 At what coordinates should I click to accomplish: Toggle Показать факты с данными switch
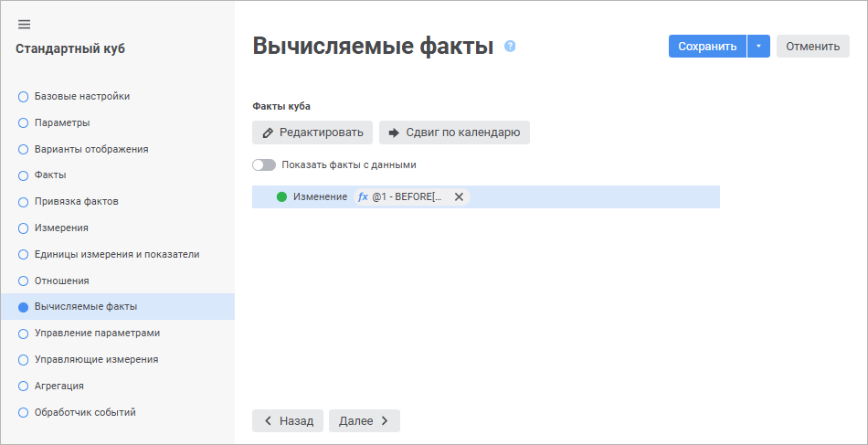264,165
